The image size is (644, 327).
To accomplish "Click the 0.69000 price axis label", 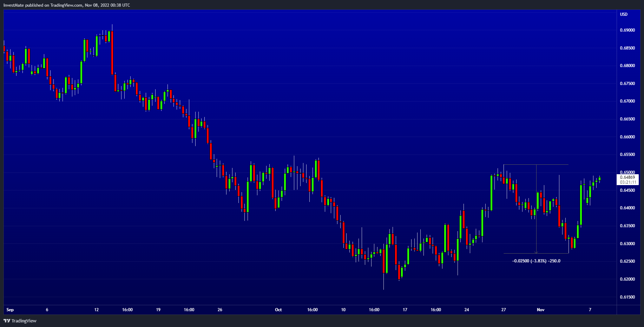I will tap(627, 30).
